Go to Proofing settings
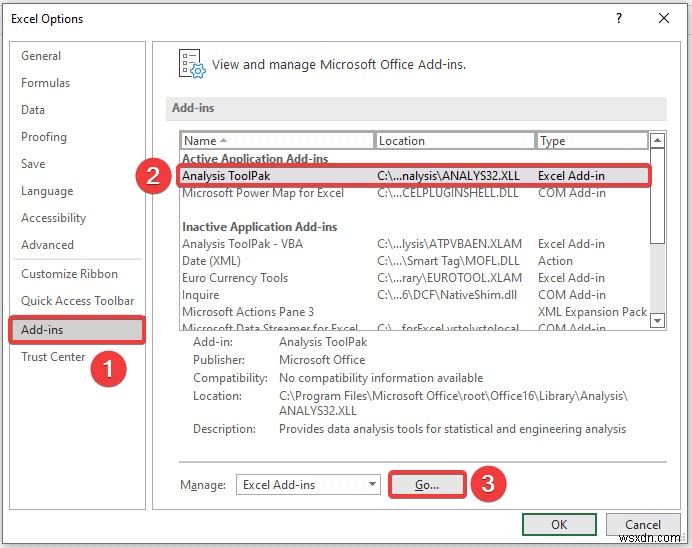Screen dimensions: 692x548 (x=44, y=137)
